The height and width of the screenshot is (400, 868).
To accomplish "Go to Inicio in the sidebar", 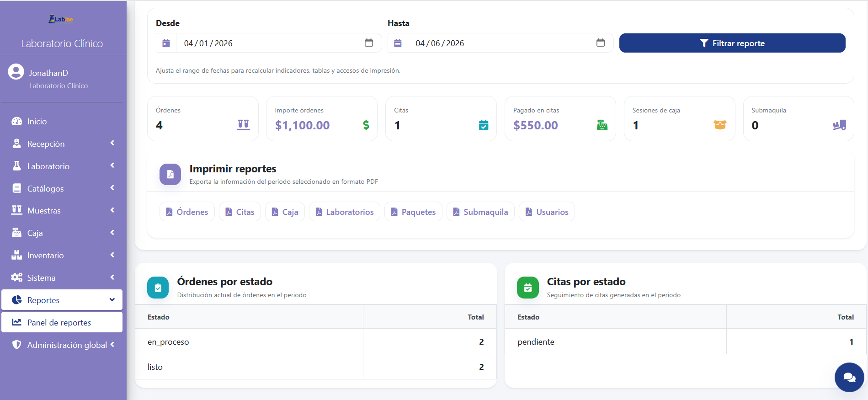I will (62, 121).
